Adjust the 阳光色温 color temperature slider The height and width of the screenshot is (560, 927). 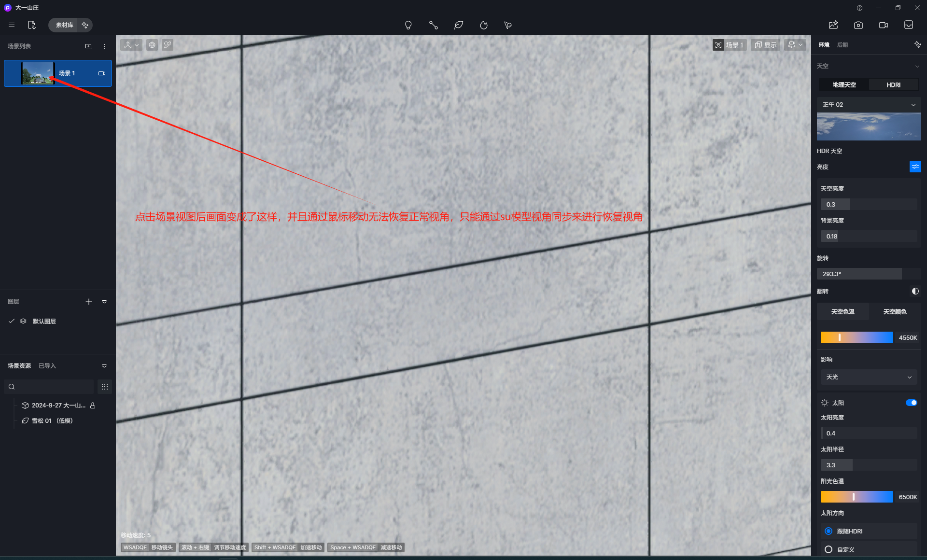coord(857,497)
